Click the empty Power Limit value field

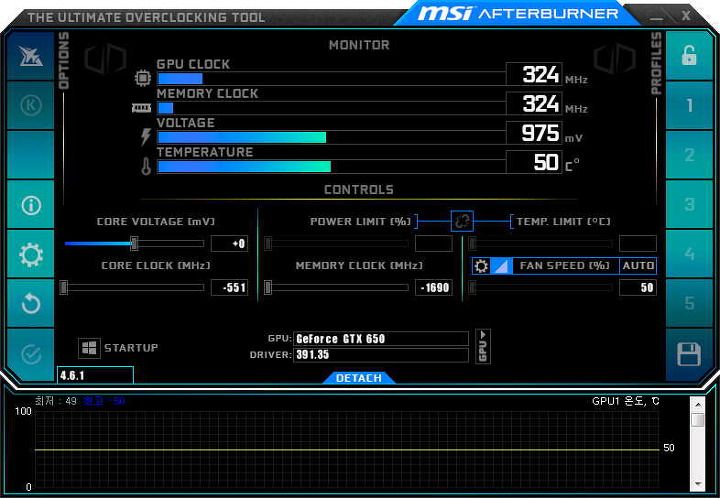[433, 243]
